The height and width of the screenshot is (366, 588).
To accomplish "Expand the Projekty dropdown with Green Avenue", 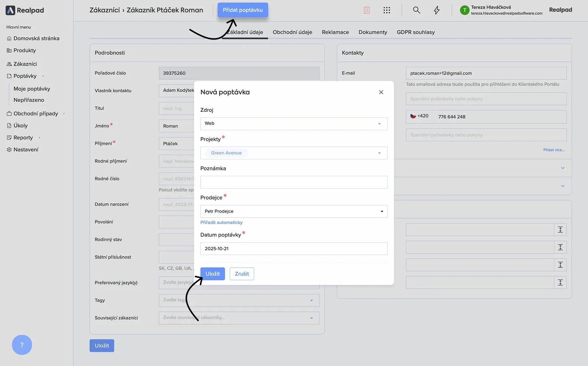I will point(294,153).
